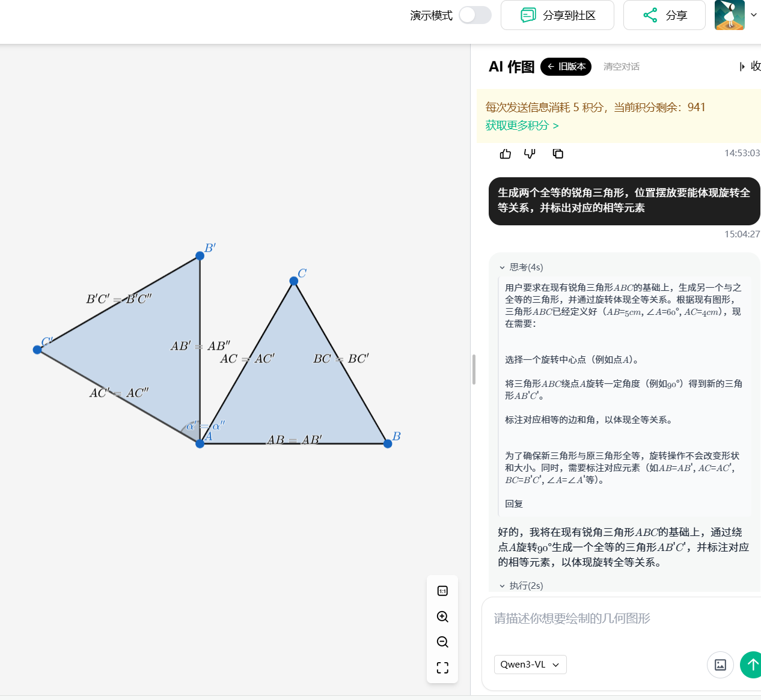Enter fullscreen view of the drawing
Viewport: 761px width, 700px height.
442,668
